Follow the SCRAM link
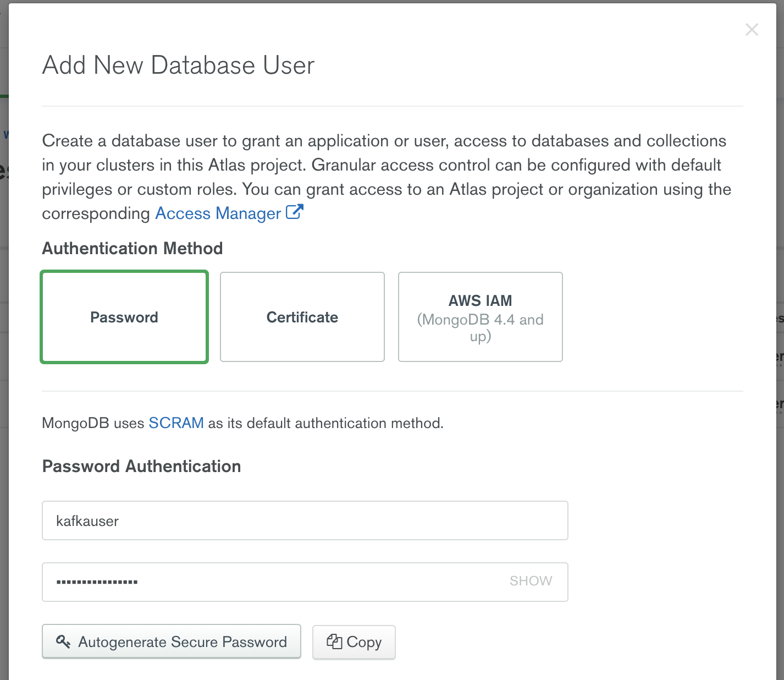This screenshot has height=680, width=784. click(176, 423)
